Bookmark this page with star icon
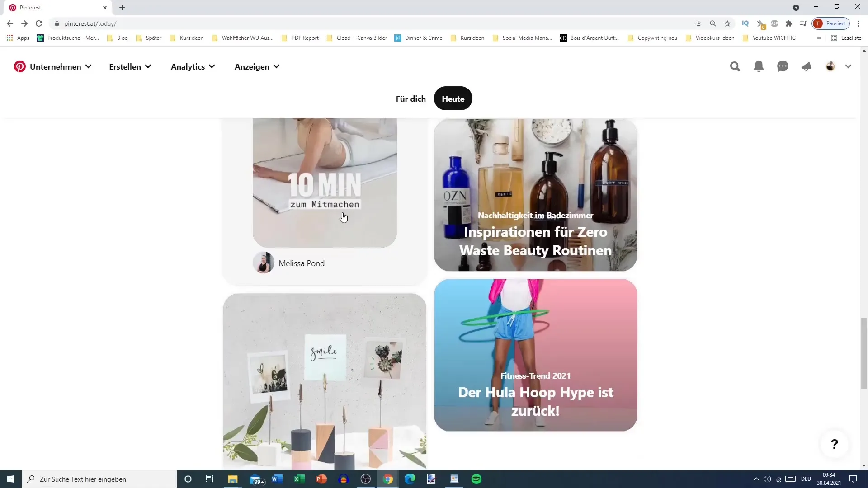Viewport: 868px width, 488px height. click(727, 23)
